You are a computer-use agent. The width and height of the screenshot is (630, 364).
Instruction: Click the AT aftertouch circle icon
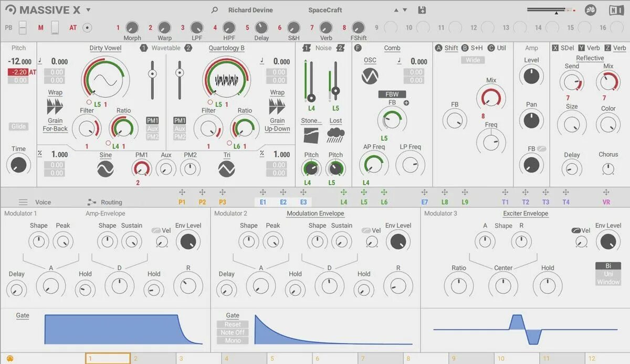pos(87,27)
